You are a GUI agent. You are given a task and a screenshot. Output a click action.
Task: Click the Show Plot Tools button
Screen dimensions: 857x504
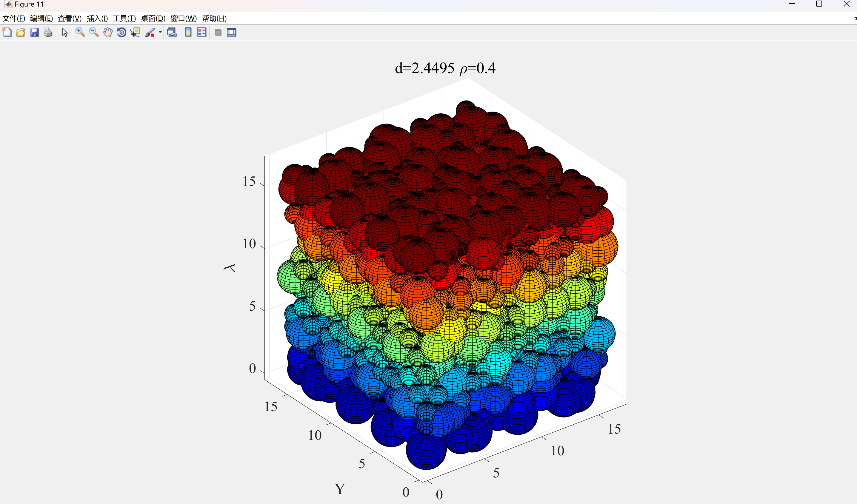click(x=232, y=33)
